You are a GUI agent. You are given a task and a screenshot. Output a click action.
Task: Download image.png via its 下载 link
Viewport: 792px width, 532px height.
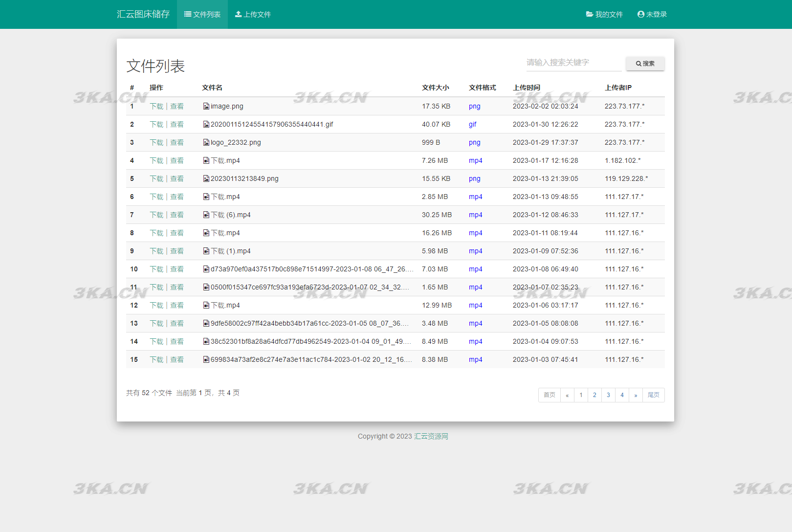(x=156, y=106)
